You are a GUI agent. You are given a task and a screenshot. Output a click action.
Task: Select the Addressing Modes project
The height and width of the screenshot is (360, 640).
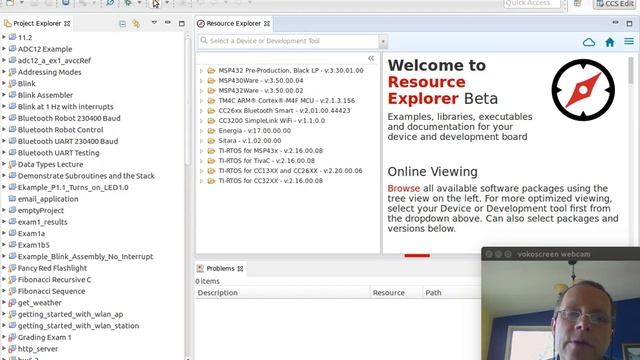click(x=49, y=72)
